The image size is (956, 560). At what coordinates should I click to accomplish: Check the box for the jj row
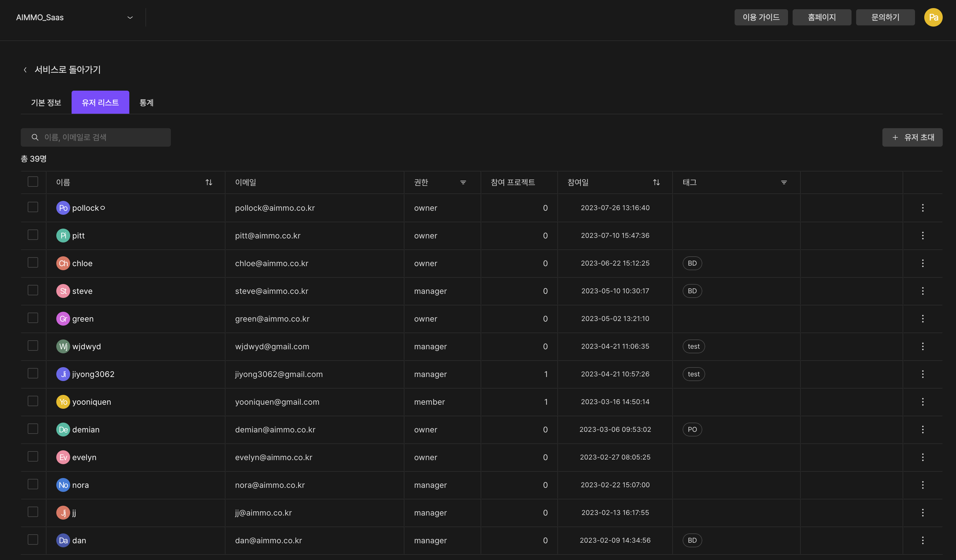(x=33, y=512)
